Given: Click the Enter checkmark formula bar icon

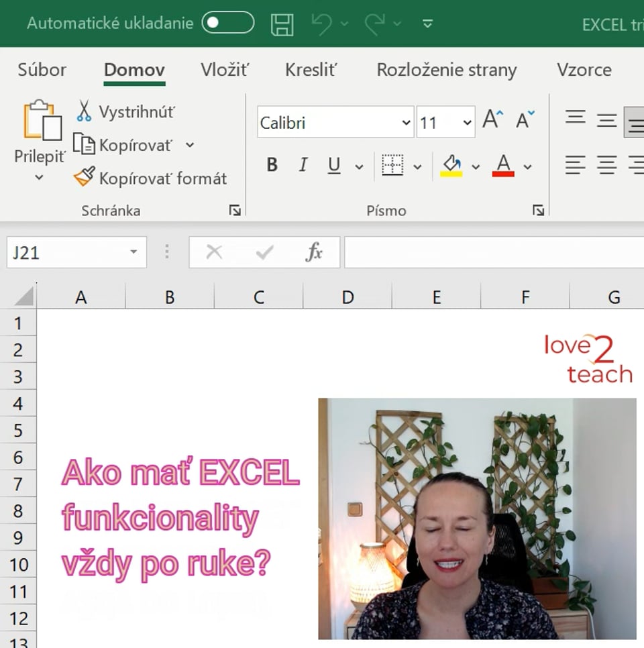Looking at the screenshot, I should click(264, 252).
